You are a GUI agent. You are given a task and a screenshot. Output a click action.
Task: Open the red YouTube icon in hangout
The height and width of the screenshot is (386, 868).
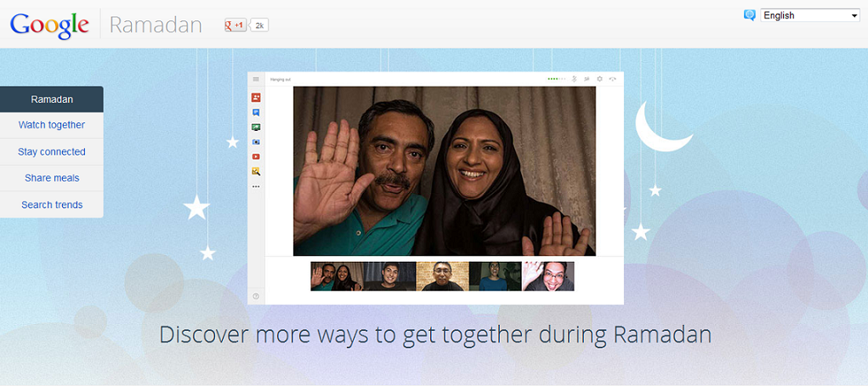click(256, 156)
